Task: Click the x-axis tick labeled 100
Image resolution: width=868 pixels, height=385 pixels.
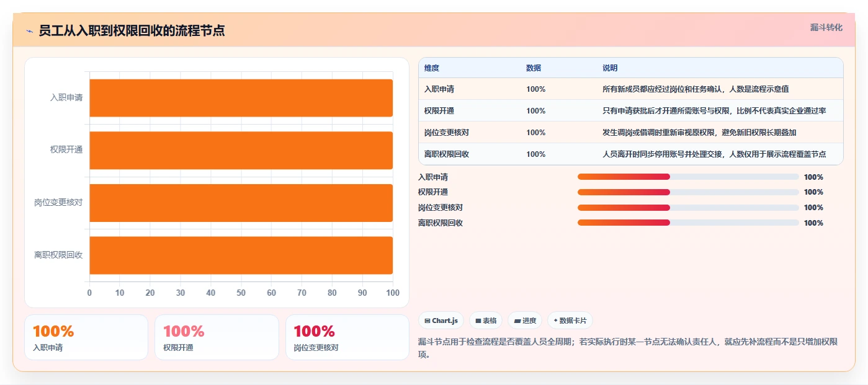Action: point(393,293)
